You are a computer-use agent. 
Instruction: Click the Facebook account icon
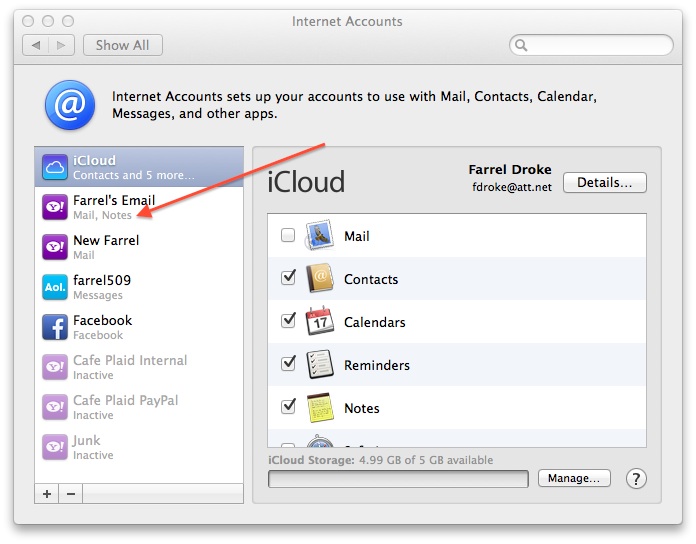pos(55,327)
